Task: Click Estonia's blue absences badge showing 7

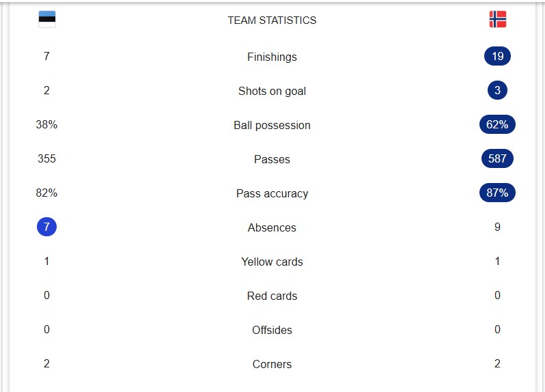Action: tap(46, 227)
